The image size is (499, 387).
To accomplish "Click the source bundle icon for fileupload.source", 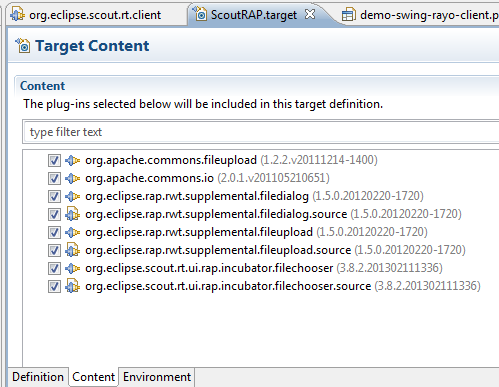I will click(x=72, y=250).
